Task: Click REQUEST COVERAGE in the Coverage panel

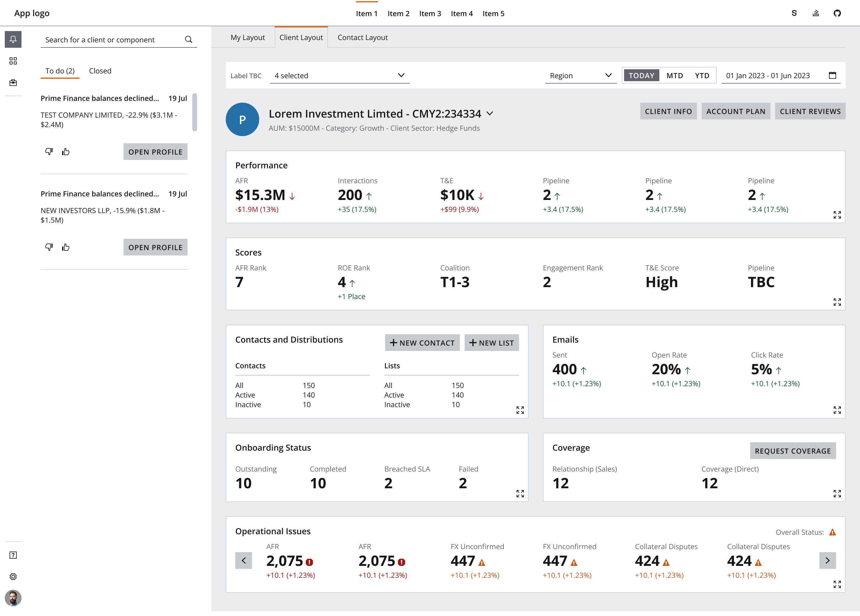Action: coord(793,451)
